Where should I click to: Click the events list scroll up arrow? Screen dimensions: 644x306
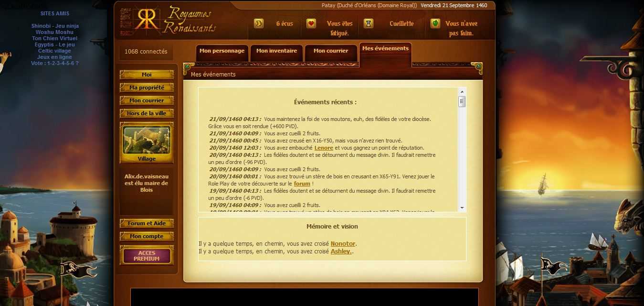462,91
